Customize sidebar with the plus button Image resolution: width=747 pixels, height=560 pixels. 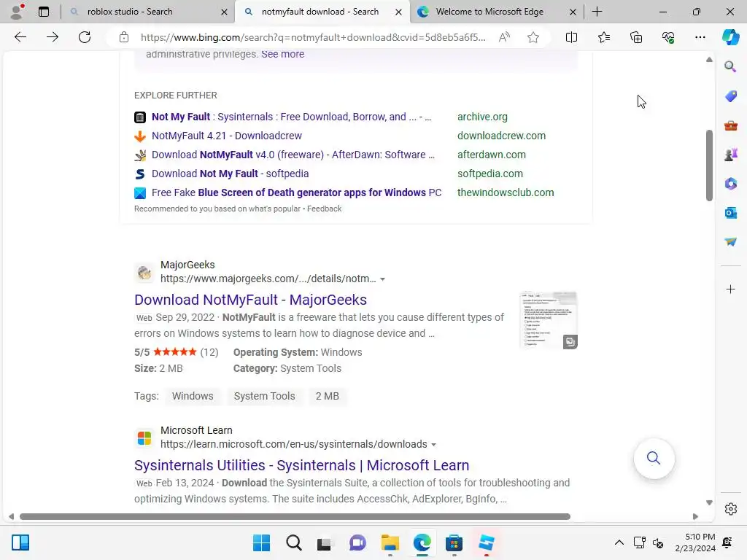tap(730, 289)
